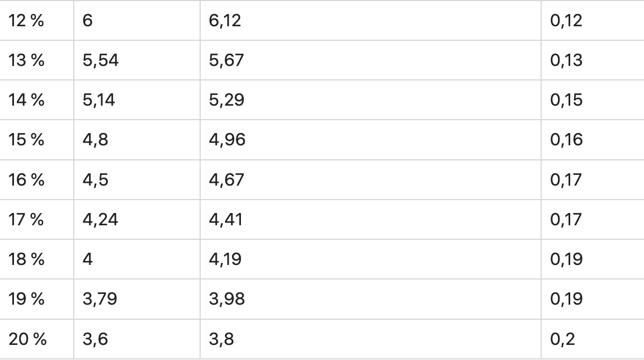This screenshot has width=644, height=360.
Task: Select the cell showing 4,19
Action: [x=225, y=259]
